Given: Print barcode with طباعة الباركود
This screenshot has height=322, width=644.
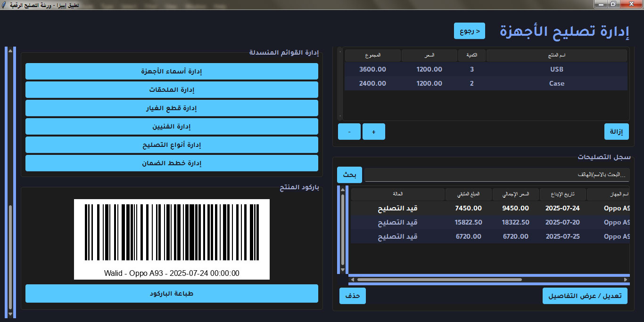Looking at the screenshot, I should click(x=172, y=294).
